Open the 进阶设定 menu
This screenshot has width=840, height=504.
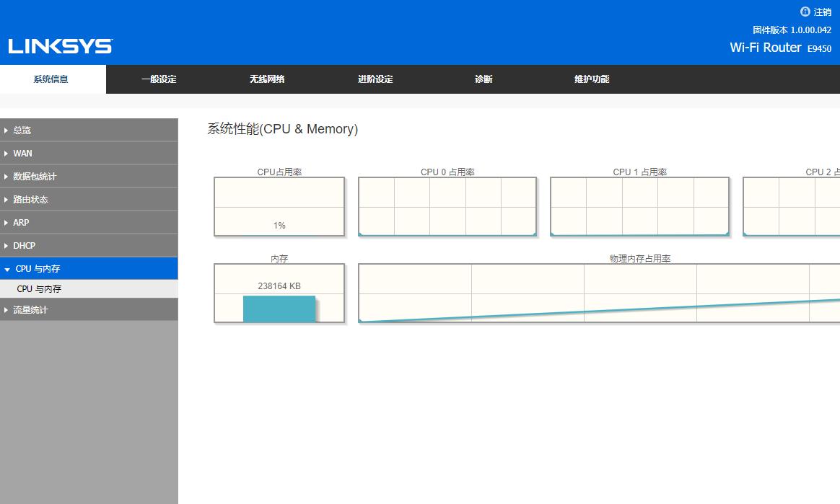coord(375,79)
